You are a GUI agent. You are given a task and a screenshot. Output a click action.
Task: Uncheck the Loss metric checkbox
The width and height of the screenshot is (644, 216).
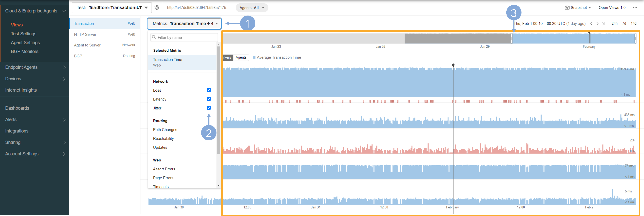[x=209, y=90]
